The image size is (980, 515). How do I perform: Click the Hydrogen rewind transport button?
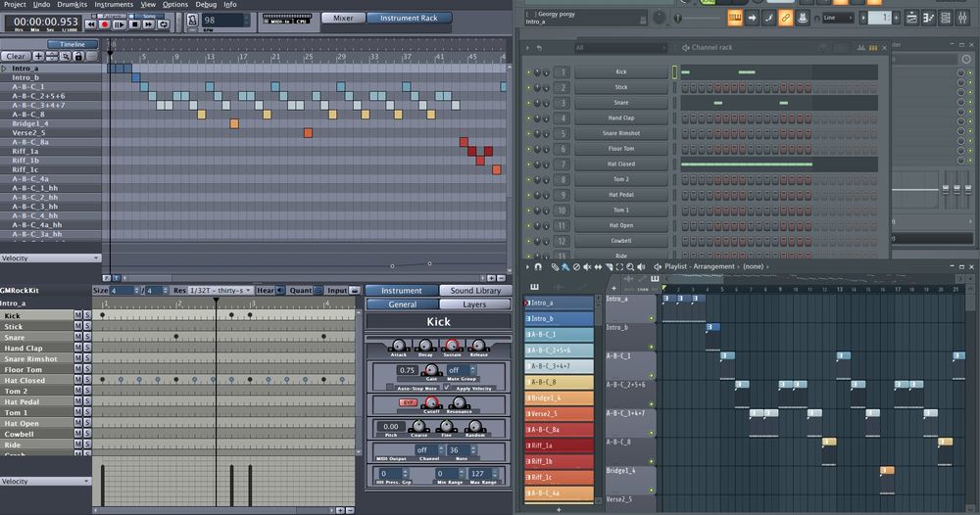90,24
